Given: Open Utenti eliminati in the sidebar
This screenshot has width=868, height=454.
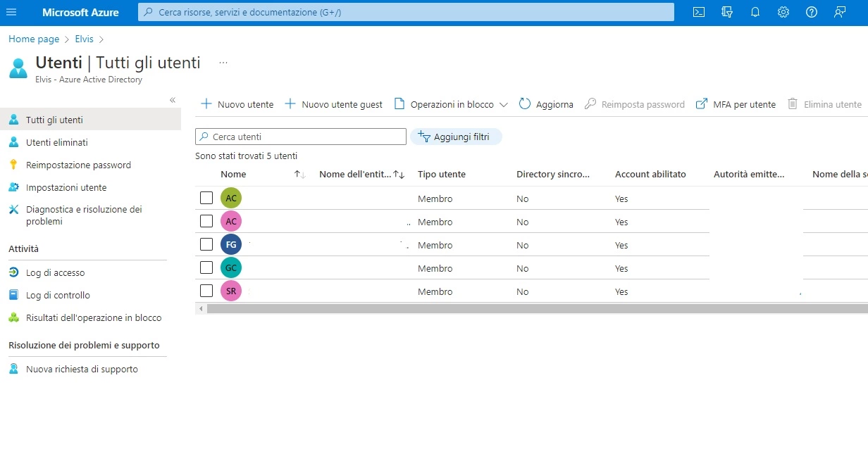Looking at the screenshot, I should point(56,142).
